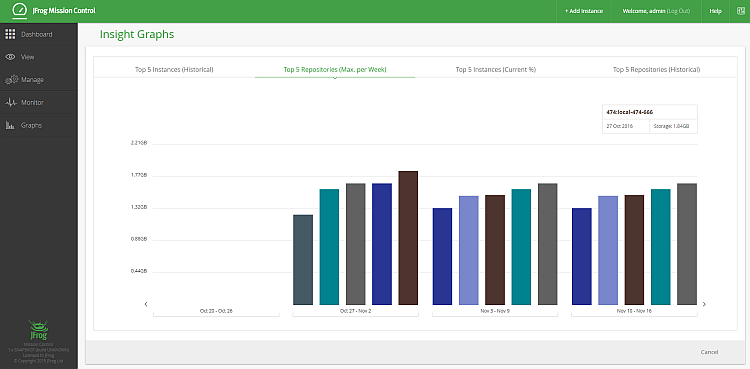Click the Log Out link

pos(677,11)
